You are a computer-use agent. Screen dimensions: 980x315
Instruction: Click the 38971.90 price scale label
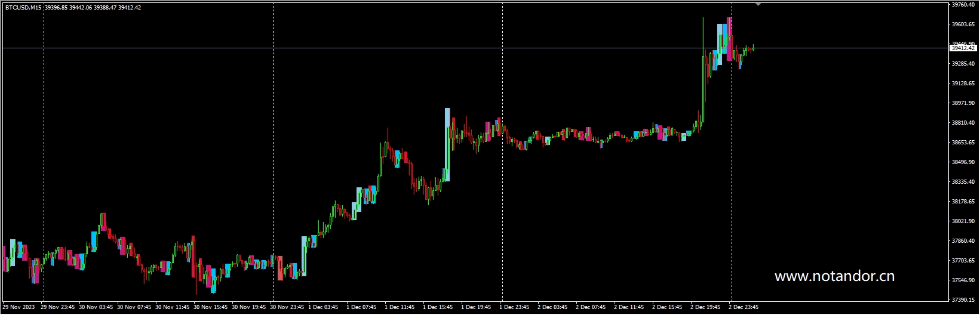click(x=963, y=103)
